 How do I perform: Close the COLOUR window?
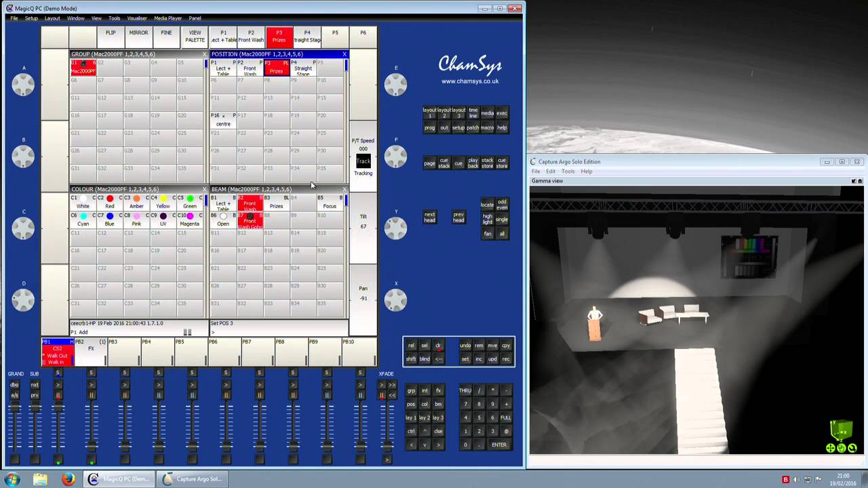203,189
